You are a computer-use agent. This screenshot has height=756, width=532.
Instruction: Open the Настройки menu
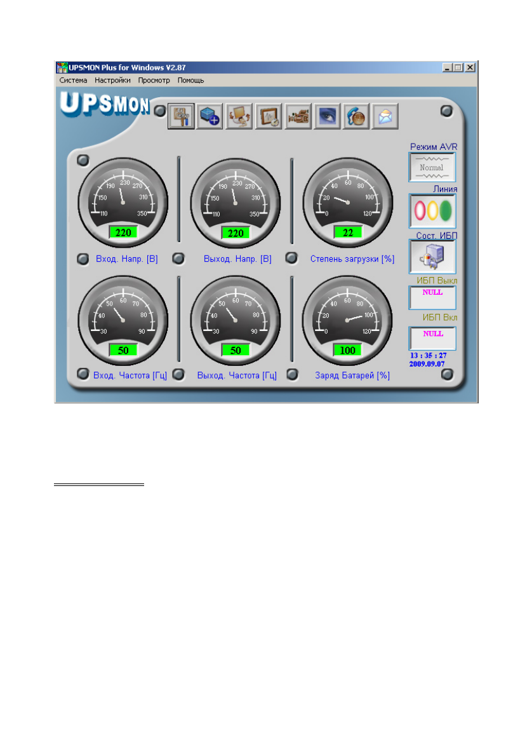click(x=113, y=81)
